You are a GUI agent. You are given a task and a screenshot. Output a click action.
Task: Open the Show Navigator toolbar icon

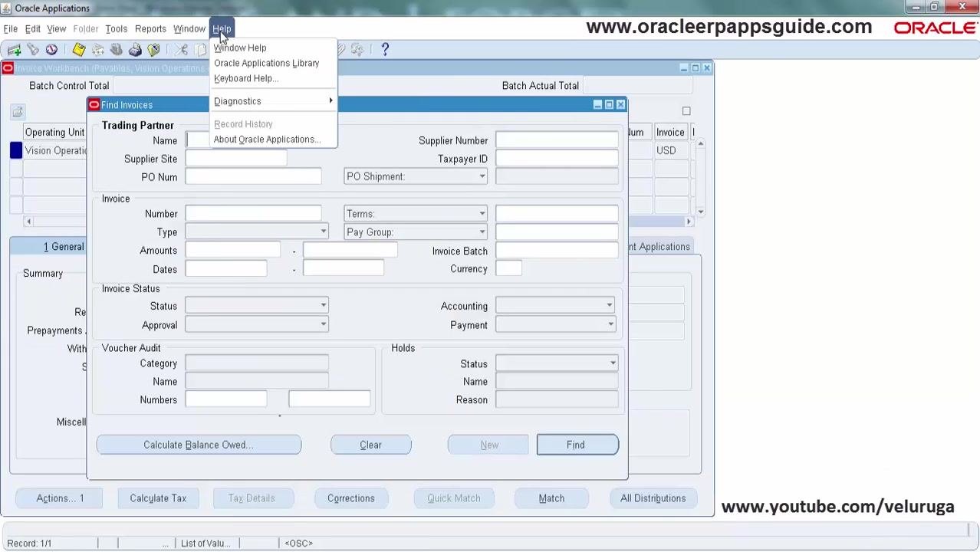[x=51, y=50]
